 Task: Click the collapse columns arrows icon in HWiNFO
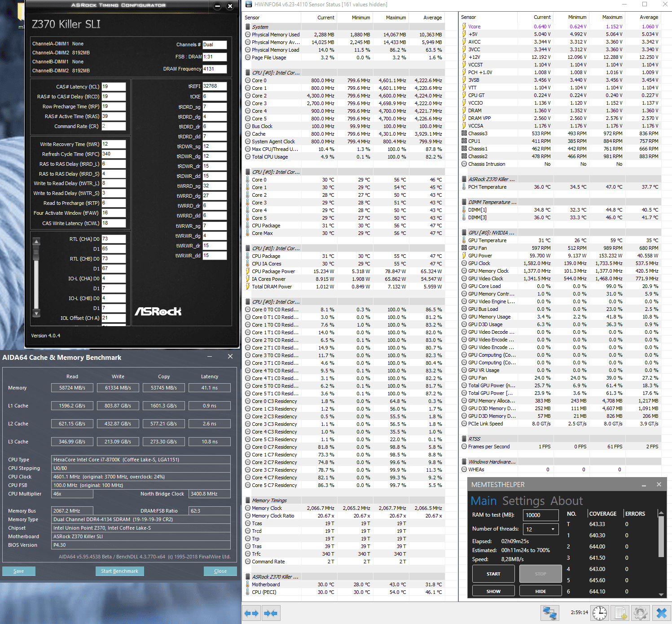click(271, 613)
